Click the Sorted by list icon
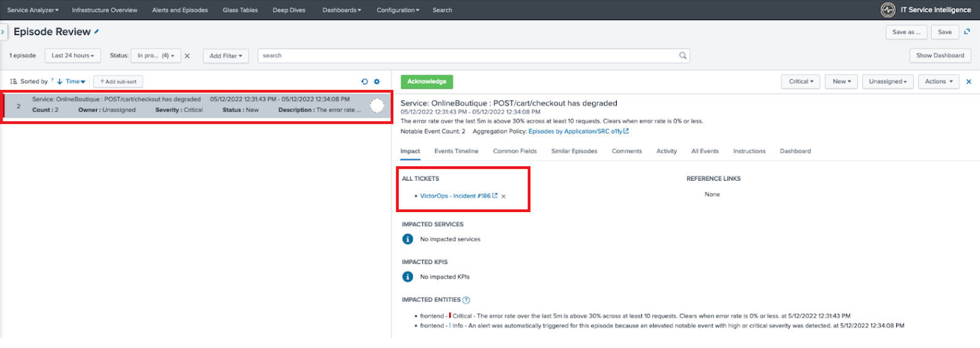This screenshot has width=980, height=348. (13, 81)
